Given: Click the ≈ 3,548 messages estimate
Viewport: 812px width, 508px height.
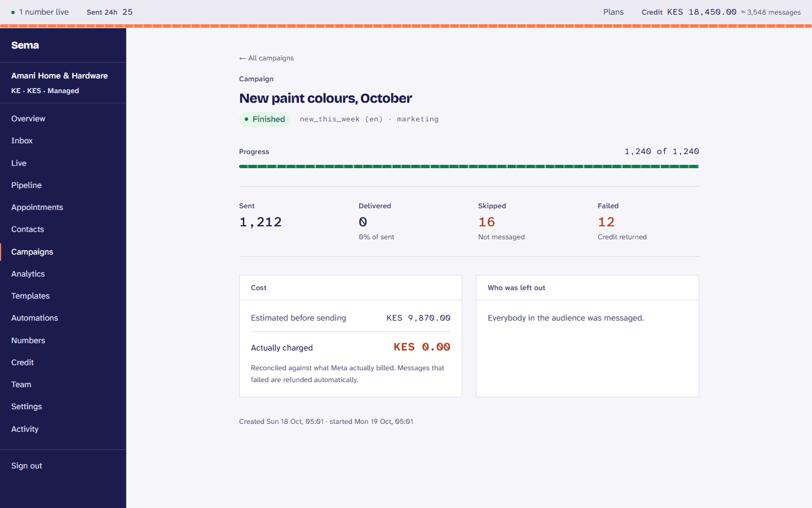Looking at the screenshot, I should [771, 12].
